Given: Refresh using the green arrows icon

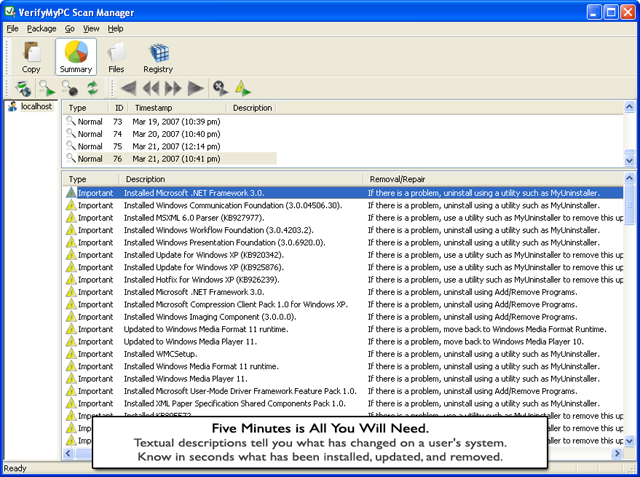Looking at the screenshot, I should pos(92,88).
